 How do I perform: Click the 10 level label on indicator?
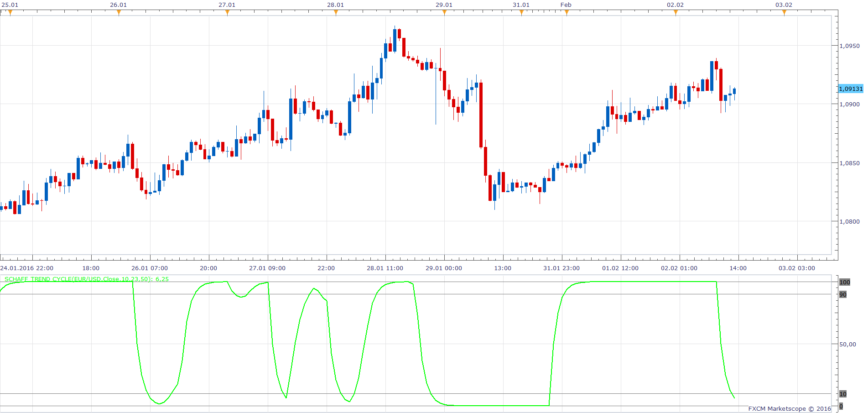(x=843, y=394)
